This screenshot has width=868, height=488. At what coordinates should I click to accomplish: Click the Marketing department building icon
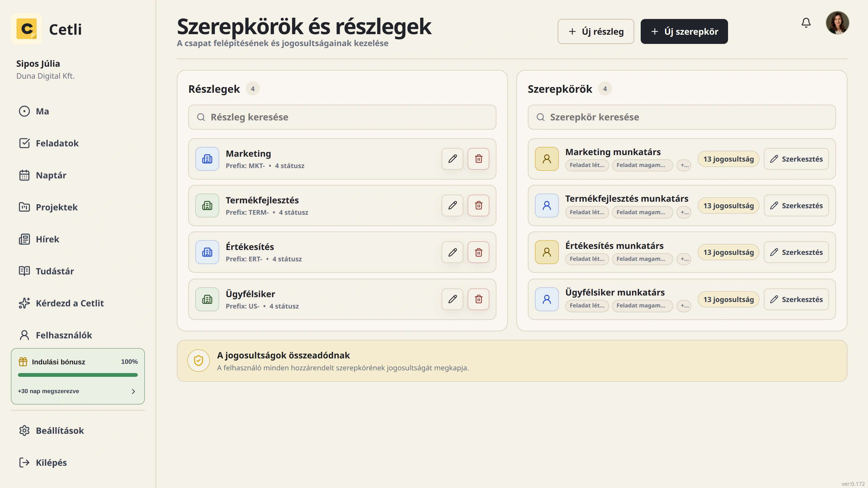[207, 159]
